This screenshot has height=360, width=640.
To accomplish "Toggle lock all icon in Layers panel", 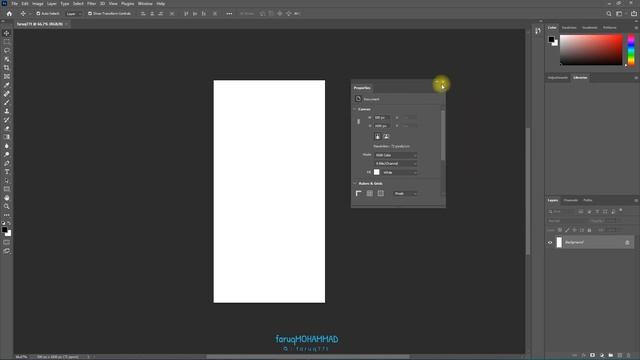I will point(589,230).
